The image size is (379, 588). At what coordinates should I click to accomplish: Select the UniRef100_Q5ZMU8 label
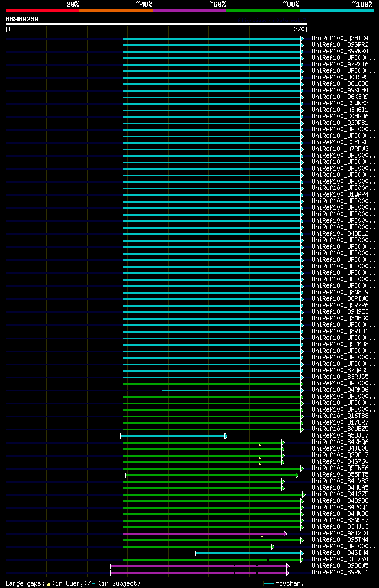coord(340,344)
